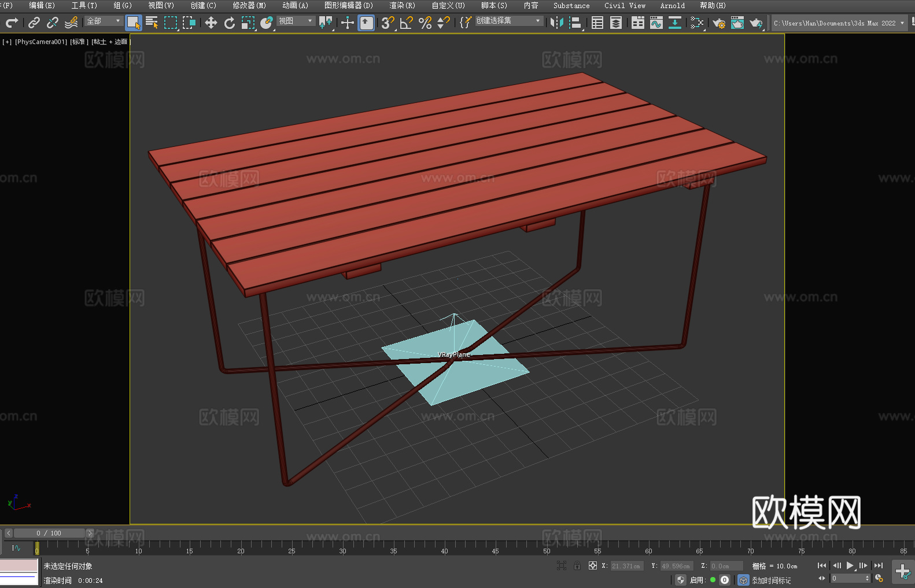Click the time slider 0 / 100 handle
Screen dimensions: 915x588
tap(49, 533)
